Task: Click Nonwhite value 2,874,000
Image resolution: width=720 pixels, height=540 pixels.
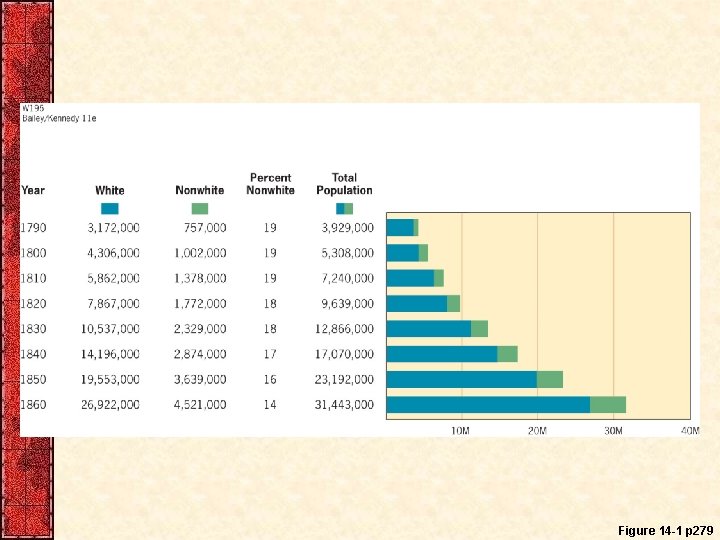Action: tap(200, 354)
